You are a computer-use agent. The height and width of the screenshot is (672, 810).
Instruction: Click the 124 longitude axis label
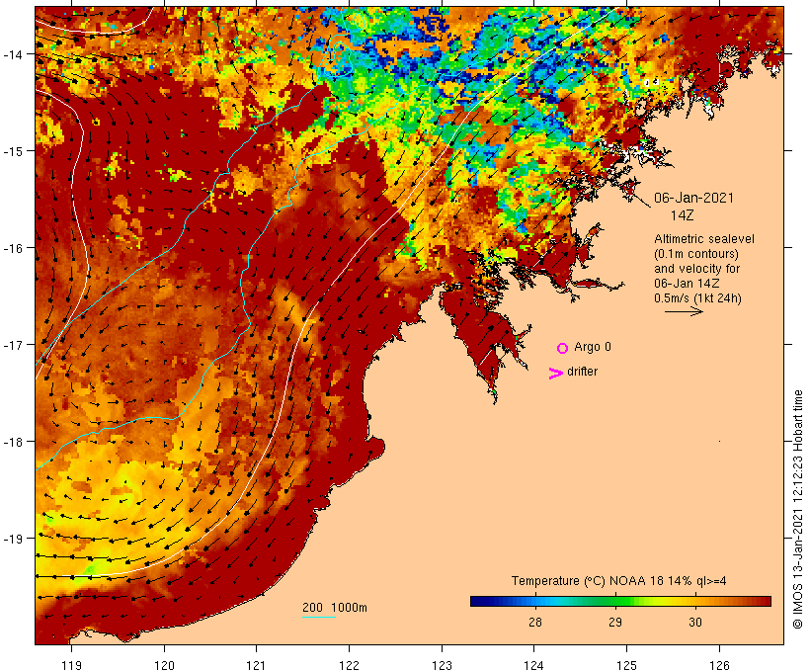click(533, 665)
